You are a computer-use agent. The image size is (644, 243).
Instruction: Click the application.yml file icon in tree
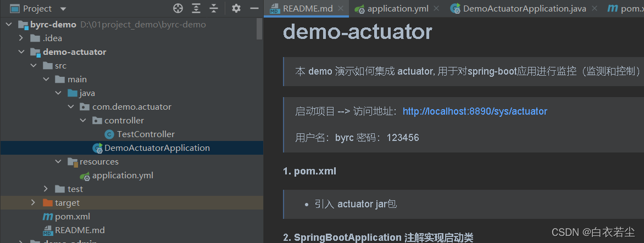(x=85, y=176)
